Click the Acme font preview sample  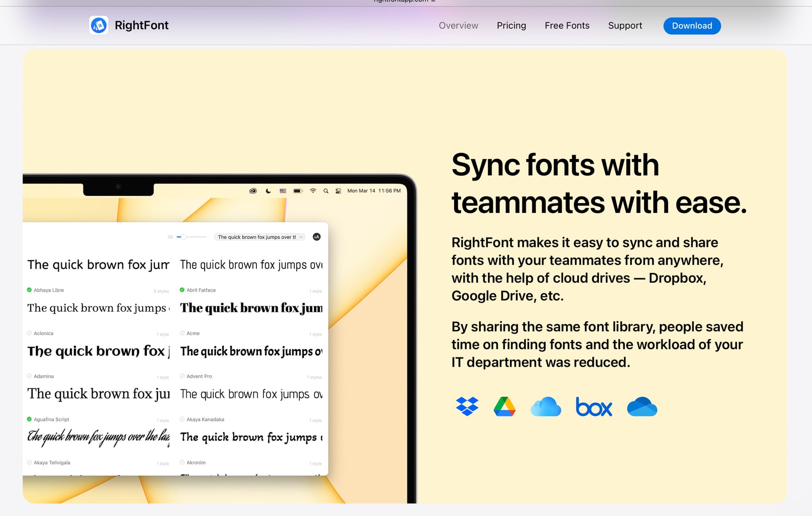(x=251, y=351)
